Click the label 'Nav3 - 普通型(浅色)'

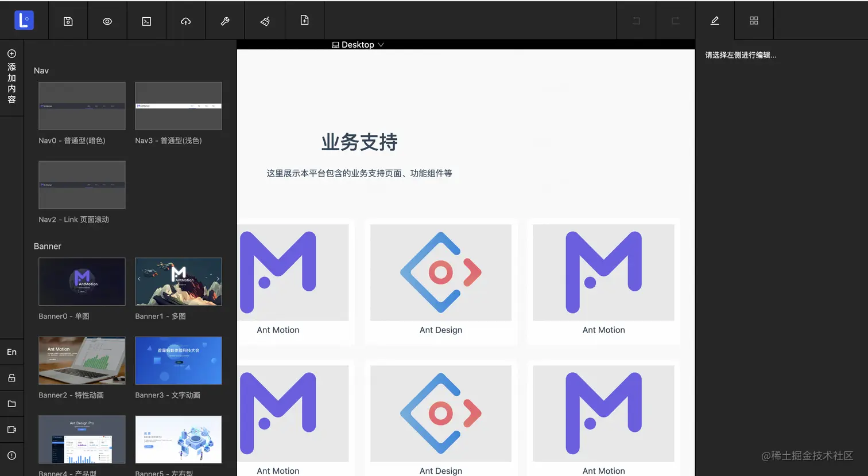pyautogui.click(x=168, y=141)
